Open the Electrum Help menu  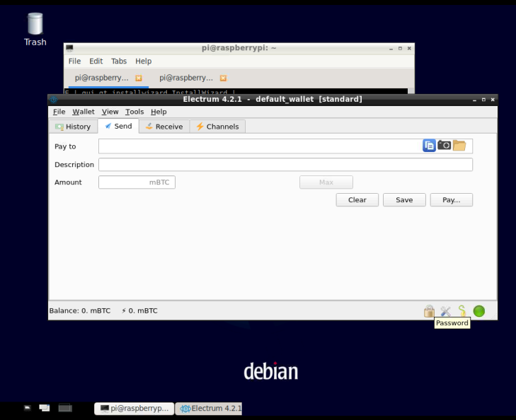[159, 112]
